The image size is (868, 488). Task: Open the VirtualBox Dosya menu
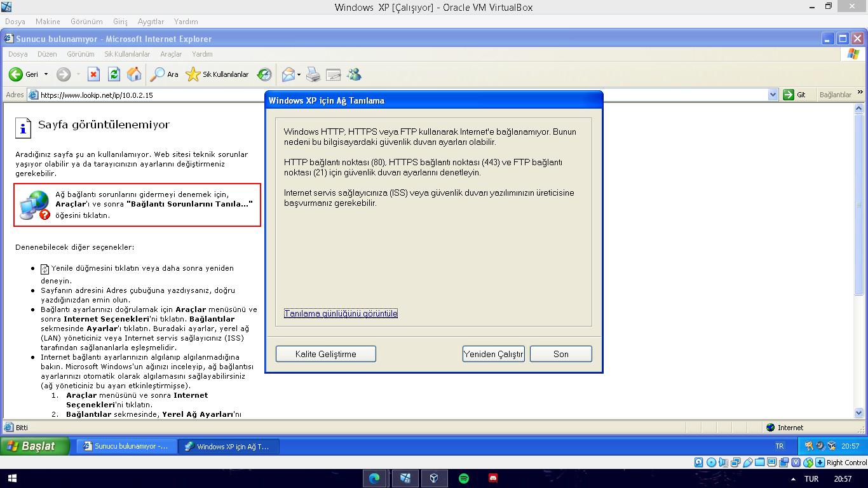[15, 22]
